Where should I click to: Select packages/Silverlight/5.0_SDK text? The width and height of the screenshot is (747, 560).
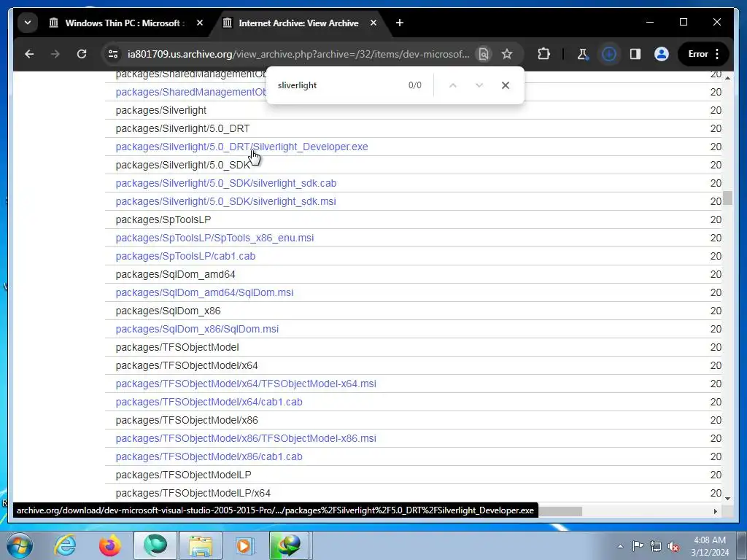(182, 166)
